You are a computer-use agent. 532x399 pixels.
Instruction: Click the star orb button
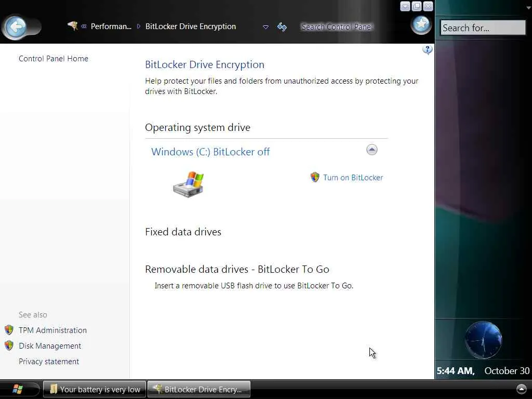[421, 25]
